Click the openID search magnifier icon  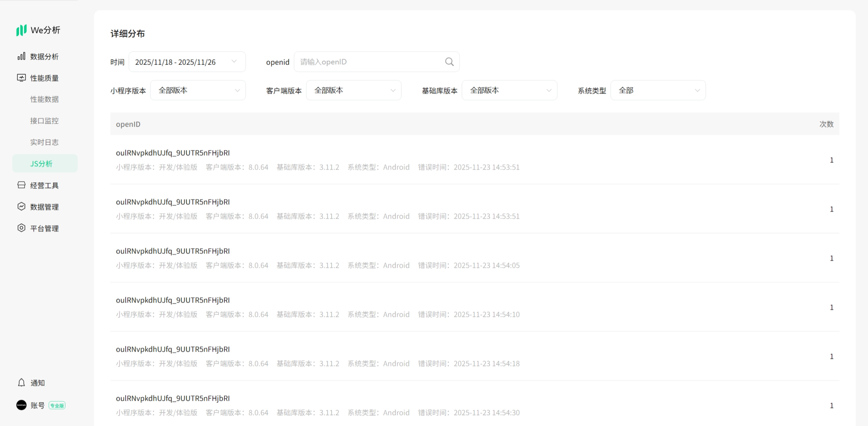(x=449, y=62)
